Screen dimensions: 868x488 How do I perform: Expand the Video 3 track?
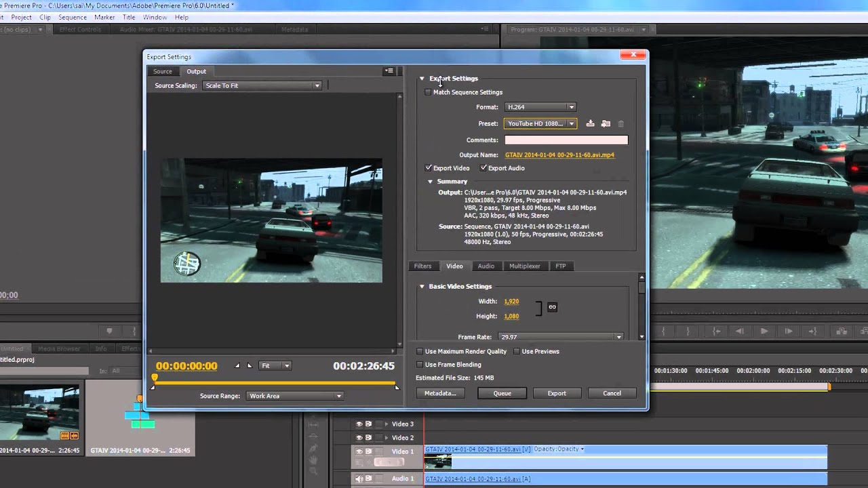tap(387, 424)
